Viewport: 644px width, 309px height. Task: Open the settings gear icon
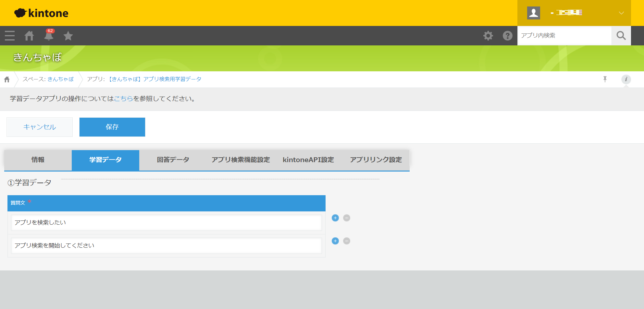click(488, 36)
